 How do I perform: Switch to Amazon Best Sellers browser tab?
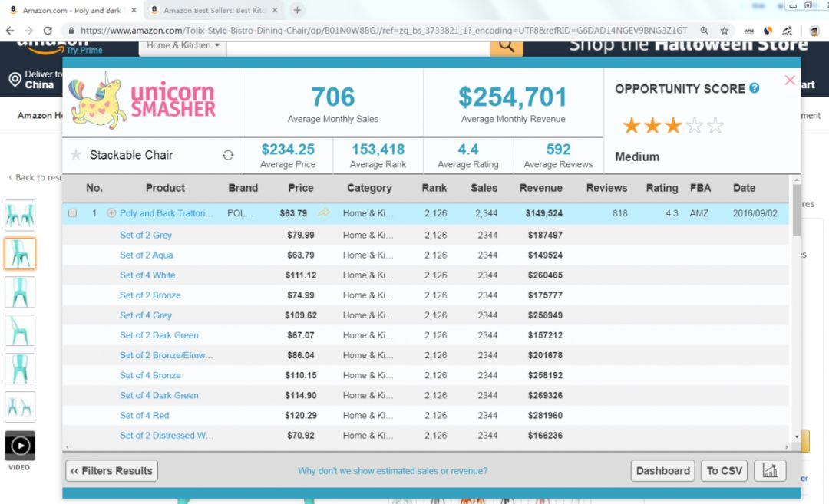[213, 10]
